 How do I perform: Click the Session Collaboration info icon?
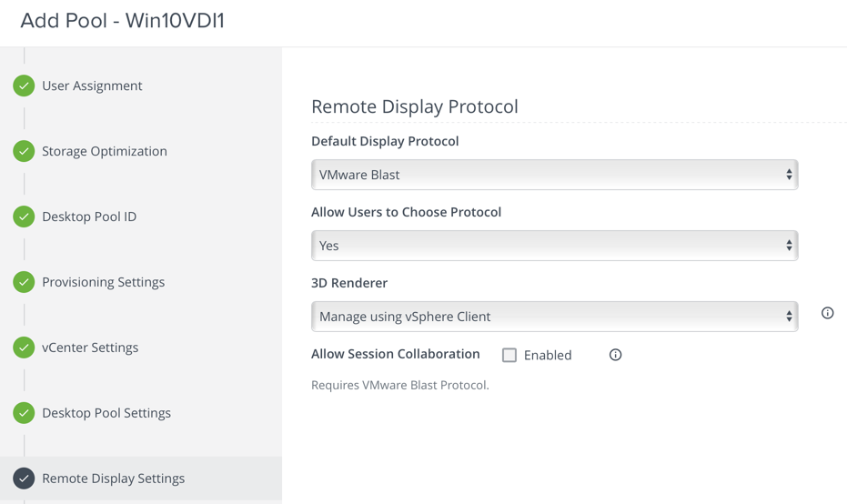pyautogui.click(x=615, y=355)
